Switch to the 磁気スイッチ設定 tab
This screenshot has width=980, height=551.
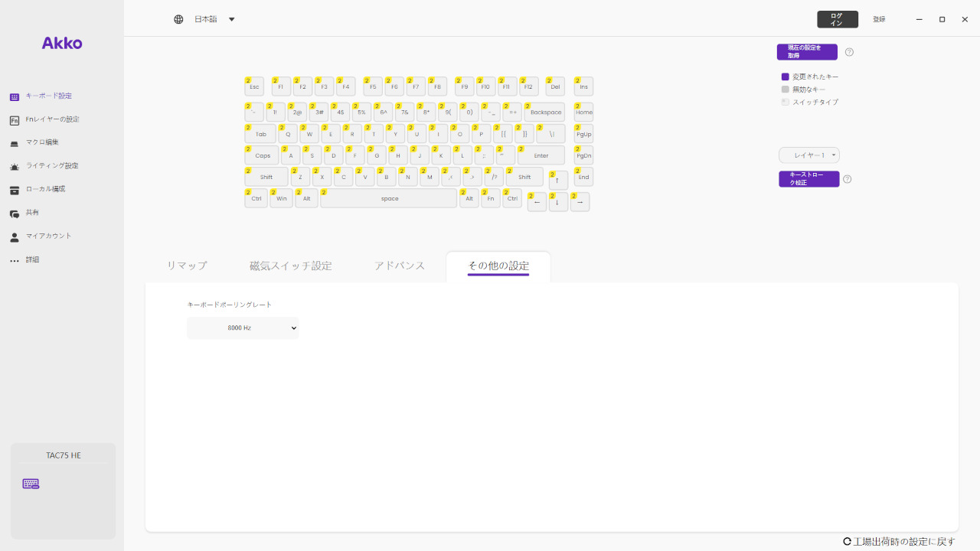(x=290, y=266)
